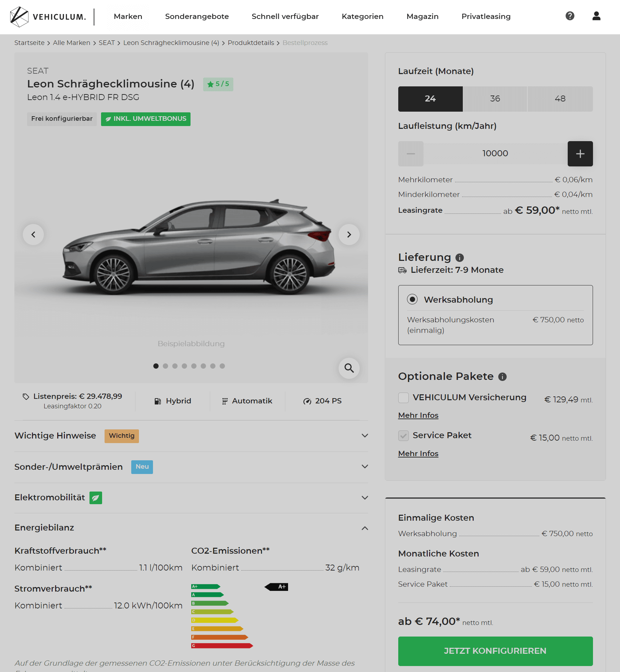This screenshot has height=672, width=620.
Task: Show next car image
Action: (x=349, y=235)
